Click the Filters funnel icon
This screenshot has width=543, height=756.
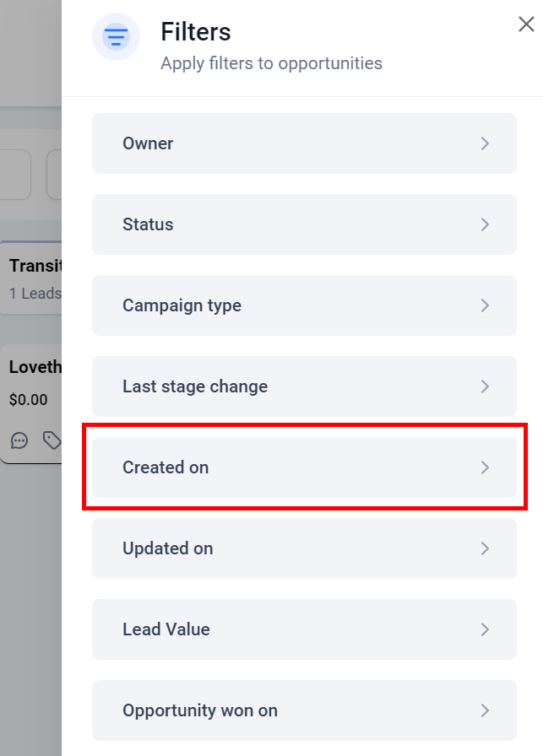pyautogui.click(x=117, y=37)
